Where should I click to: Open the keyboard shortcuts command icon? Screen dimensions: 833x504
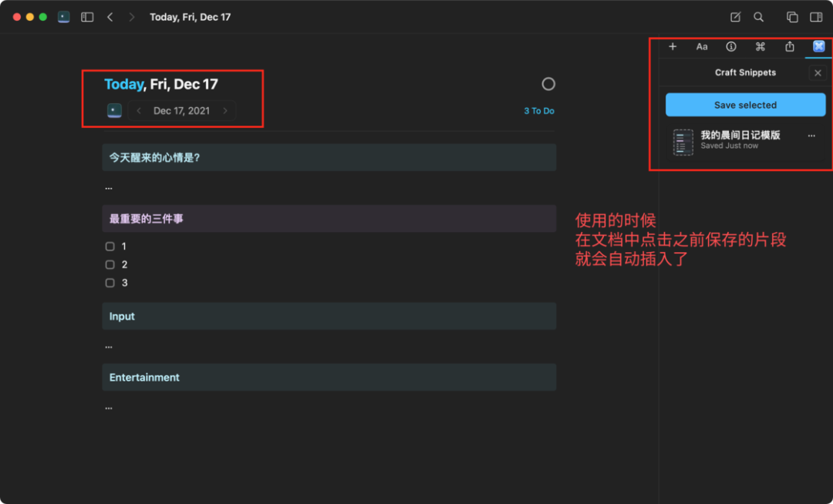[x=760, y=47]
